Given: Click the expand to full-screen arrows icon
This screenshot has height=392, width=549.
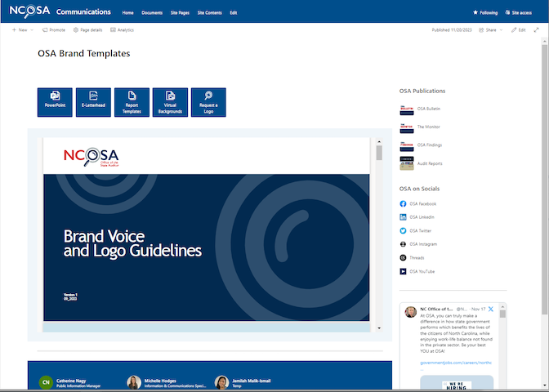Looking at the screenshot, I should point(536,29).
